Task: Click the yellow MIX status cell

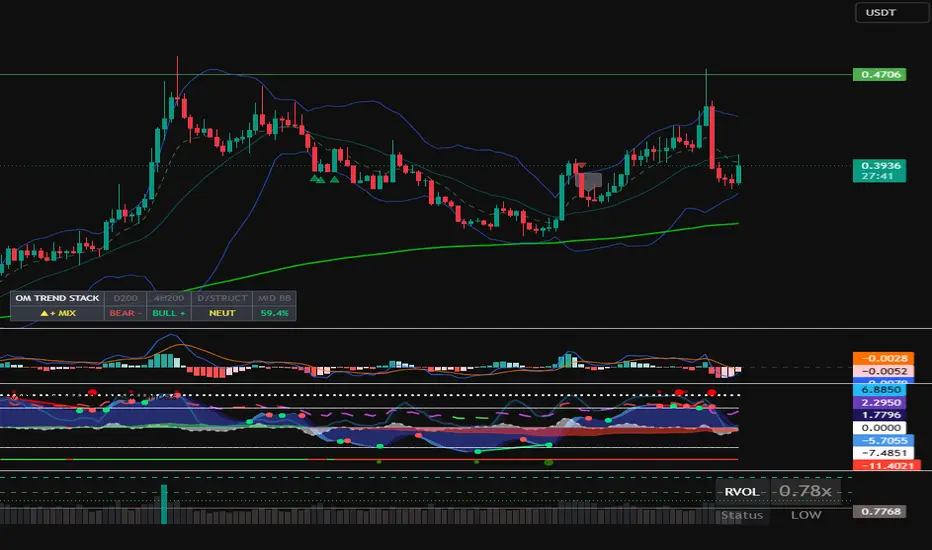Action: 57,313
